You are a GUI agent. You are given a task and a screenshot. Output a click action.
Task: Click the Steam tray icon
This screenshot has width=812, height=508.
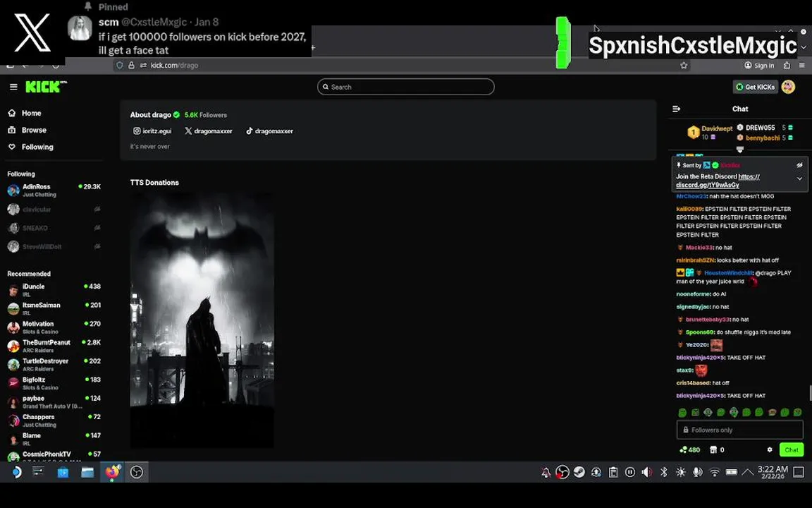(579, 472)
